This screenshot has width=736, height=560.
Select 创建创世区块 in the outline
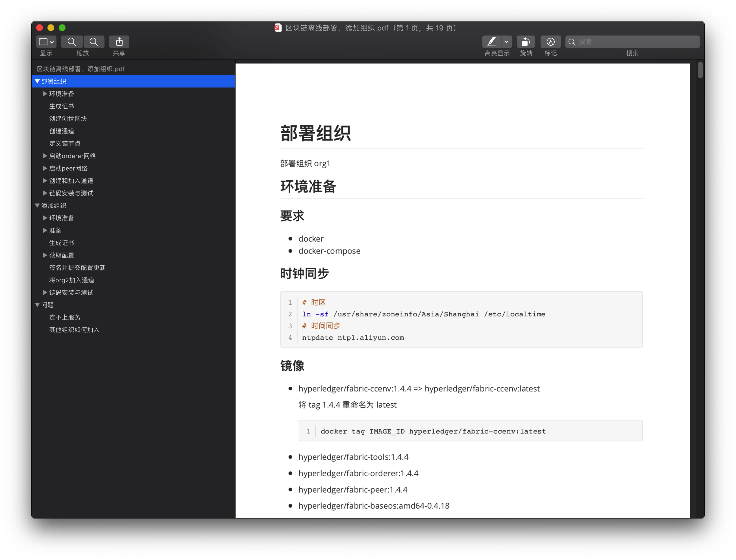68,119
